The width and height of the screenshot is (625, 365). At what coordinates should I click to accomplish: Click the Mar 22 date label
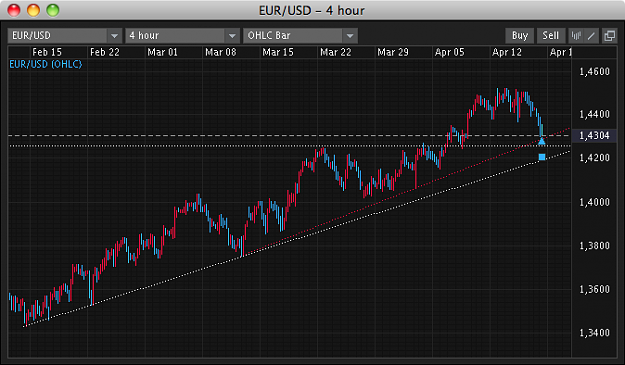336,52
